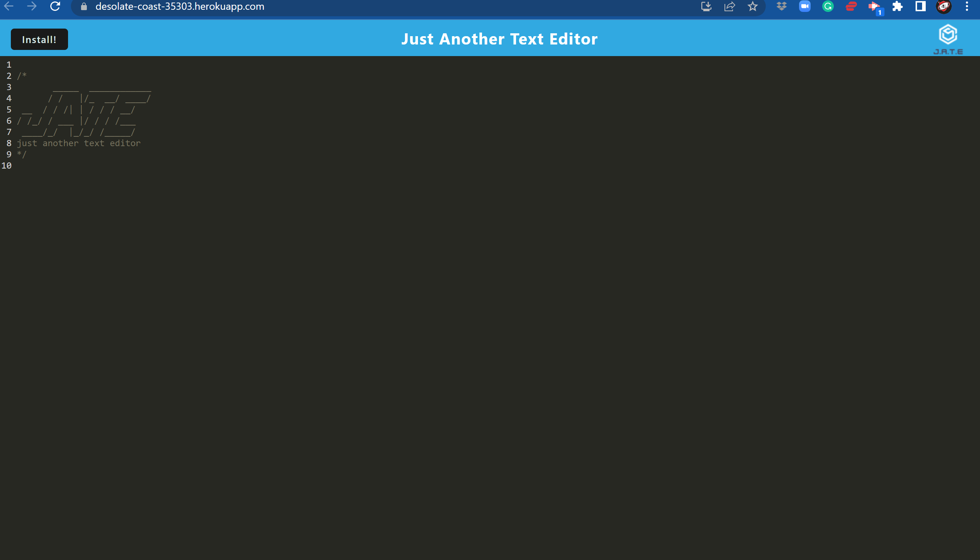Click the install PWA icon in the address bar
980x560 pixels.
click(706, 6)
